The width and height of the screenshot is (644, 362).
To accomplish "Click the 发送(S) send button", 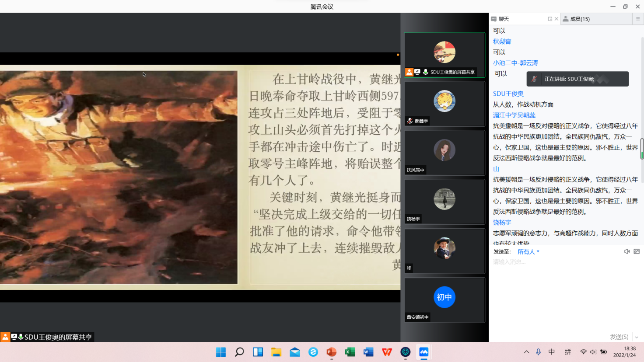I will (619, 337).
